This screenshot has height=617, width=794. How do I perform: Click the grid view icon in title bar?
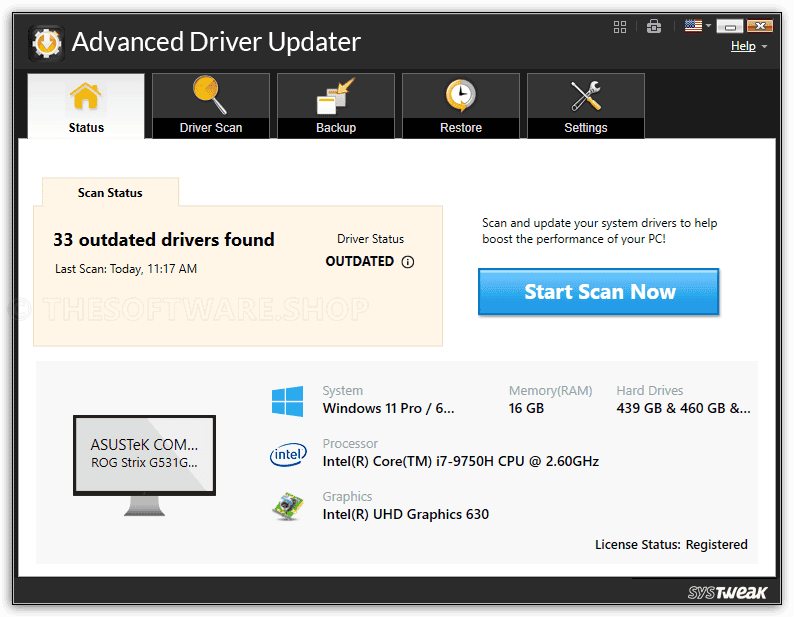[x=620, y=27]
